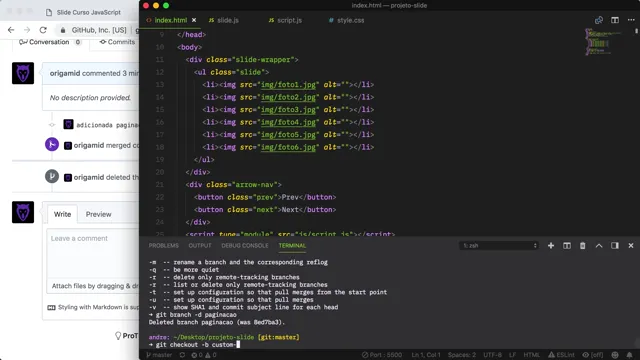Click origamid in the merged commit event
Viewport: 640px width, 360px height.
point(89,145)
